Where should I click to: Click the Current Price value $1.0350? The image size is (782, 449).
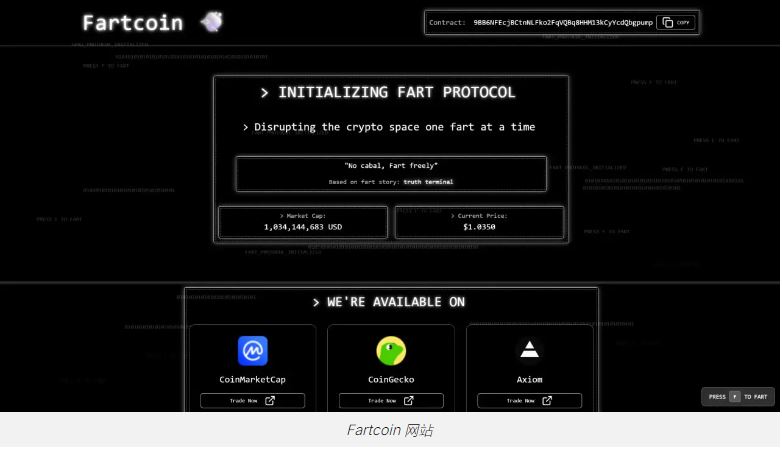pyautogui.click(x=479, y=227)
